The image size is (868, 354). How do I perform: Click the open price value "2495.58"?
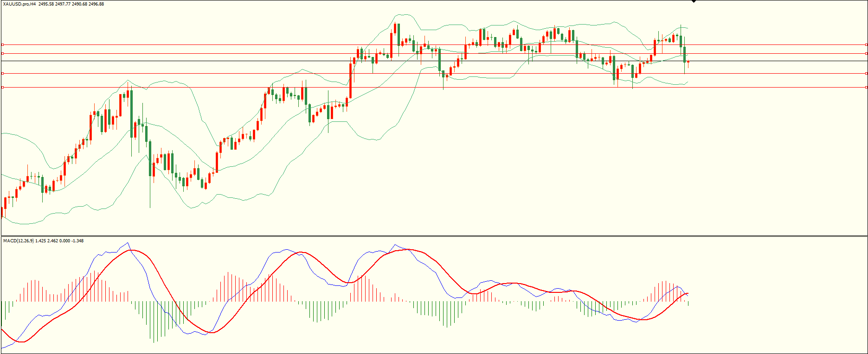point(46,4)
